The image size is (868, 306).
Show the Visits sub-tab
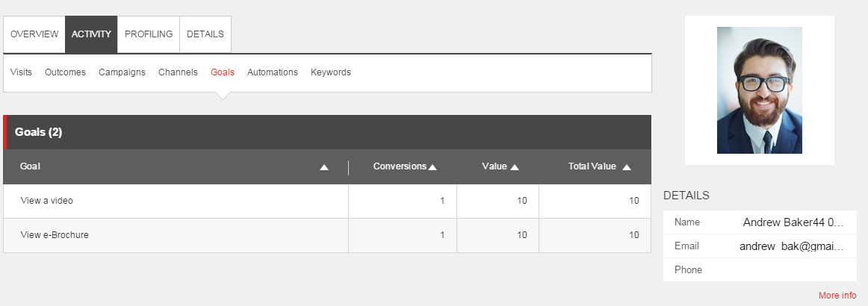tap(21, 72)
